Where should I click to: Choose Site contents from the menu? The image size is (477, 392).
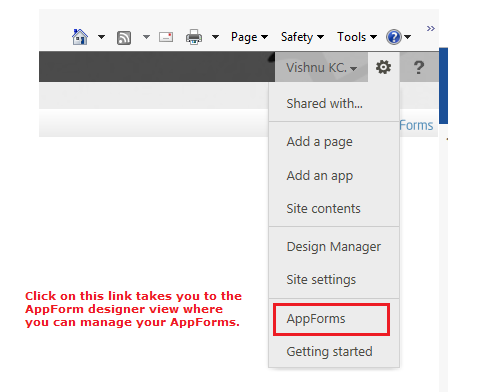(334, 209)
